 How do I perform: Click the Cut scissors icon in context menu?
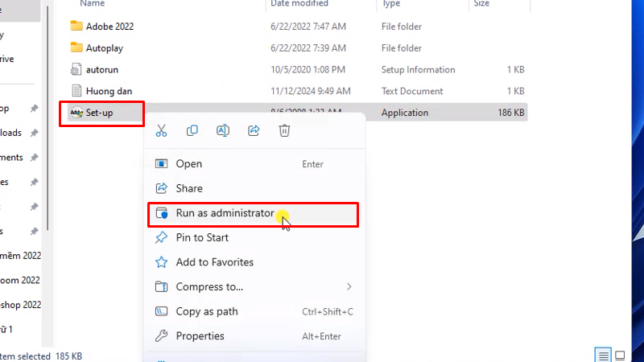point(161,130)
